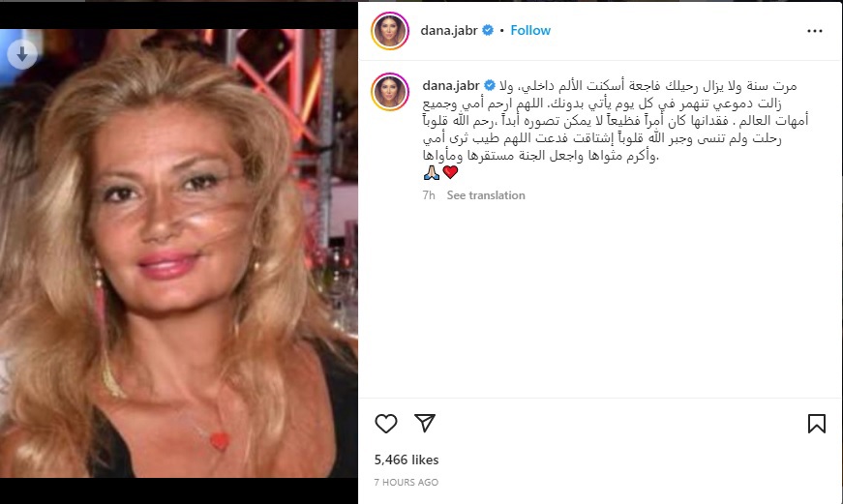Click the 7h time label
This screenshot has height=504, width=843.
(x=429, y=195)
